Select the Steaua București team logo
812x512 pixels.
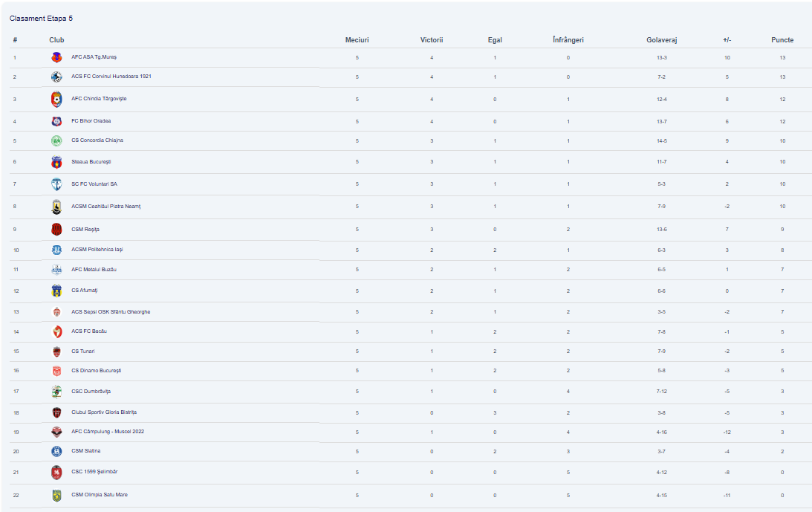pyautogui.click(x=56, y=162)
